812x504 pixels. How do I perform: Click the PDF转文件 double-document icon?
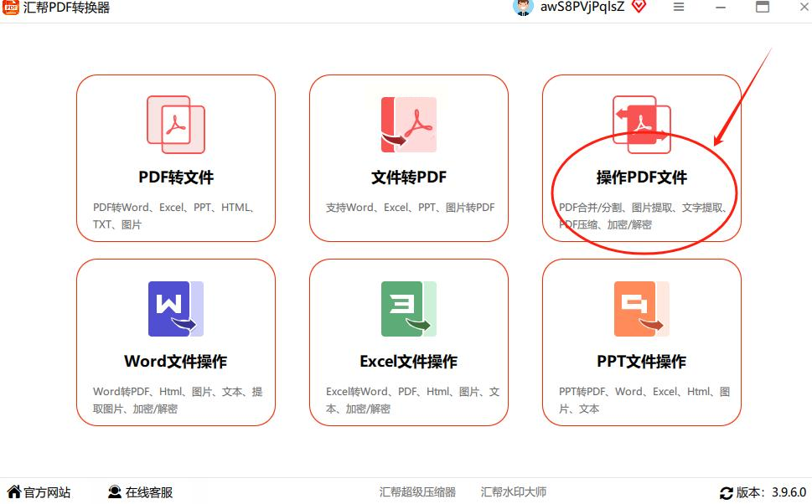tap(175, 125)
